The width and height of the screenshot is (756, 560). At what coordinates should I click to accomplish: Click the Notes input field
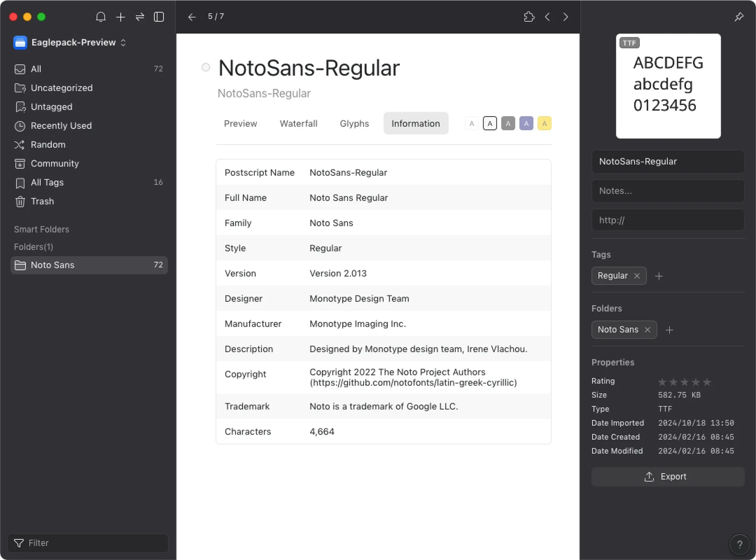668,191
